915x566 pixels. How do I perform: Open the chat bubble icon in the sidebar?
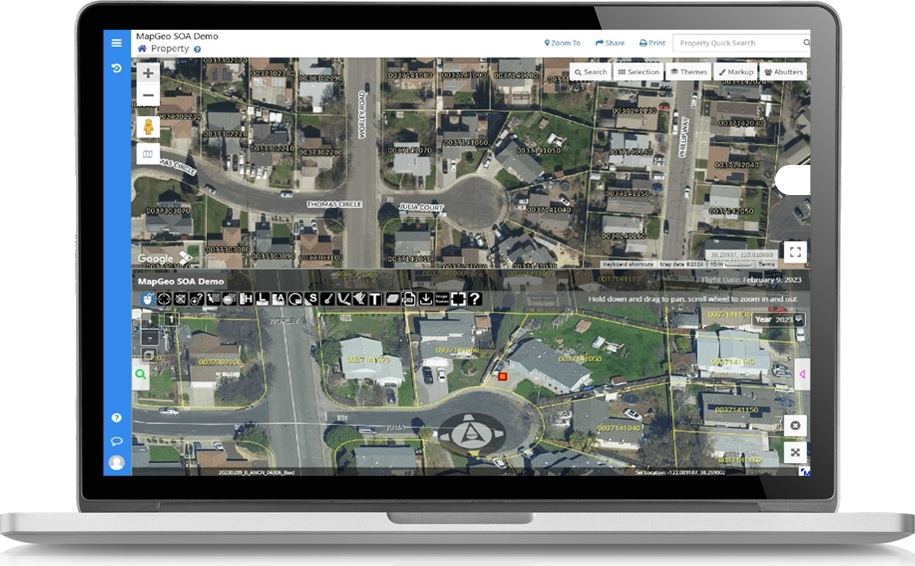(117, 441)
